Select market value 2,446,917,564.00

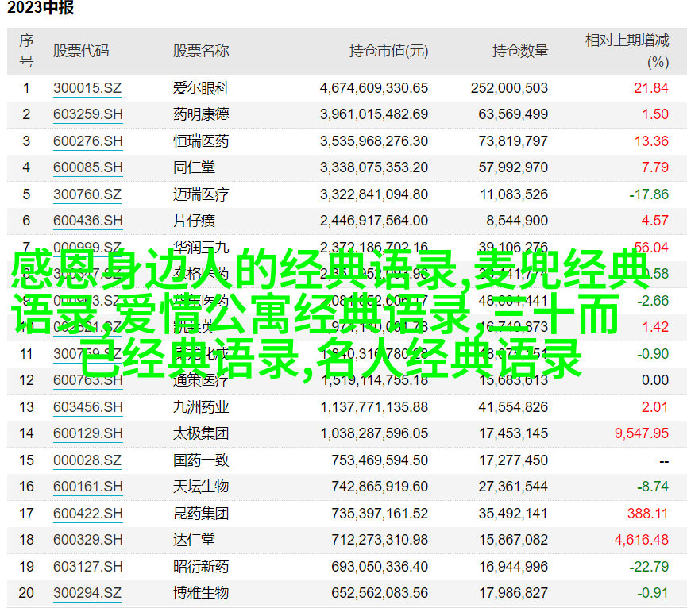(x=374, y=220)
